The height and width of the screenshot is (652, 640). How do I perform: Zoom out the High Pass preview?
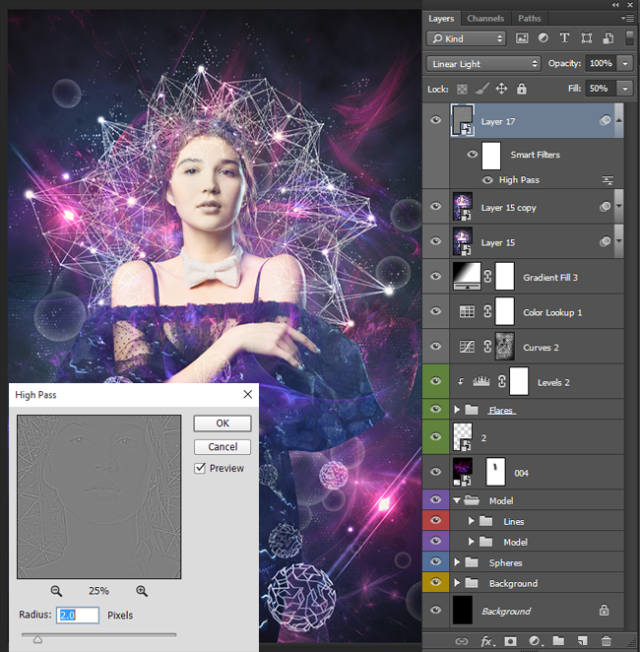click(56, 591)
